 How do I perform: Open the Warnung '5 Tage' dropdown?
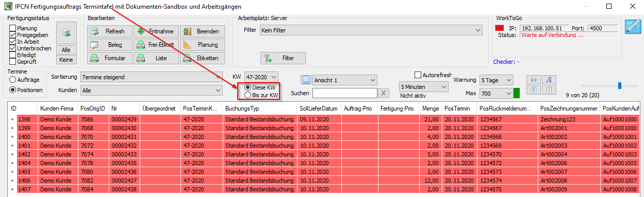(497, 80)
